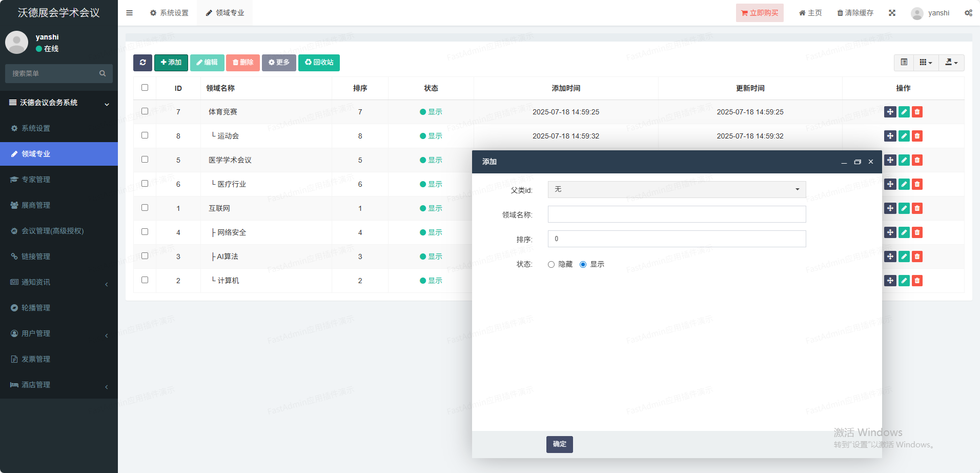The height and width of the screenshot is (473, 980).
Task: Click the 确定 button
Action: (559, 444)
